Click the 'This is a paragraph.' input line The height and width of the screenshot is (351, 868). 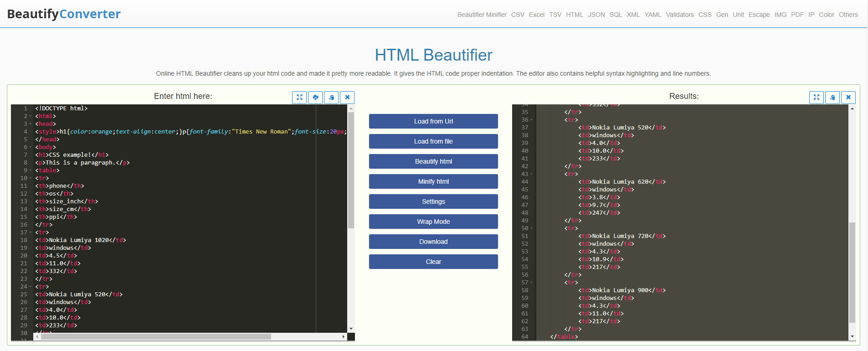coord(82,163)
